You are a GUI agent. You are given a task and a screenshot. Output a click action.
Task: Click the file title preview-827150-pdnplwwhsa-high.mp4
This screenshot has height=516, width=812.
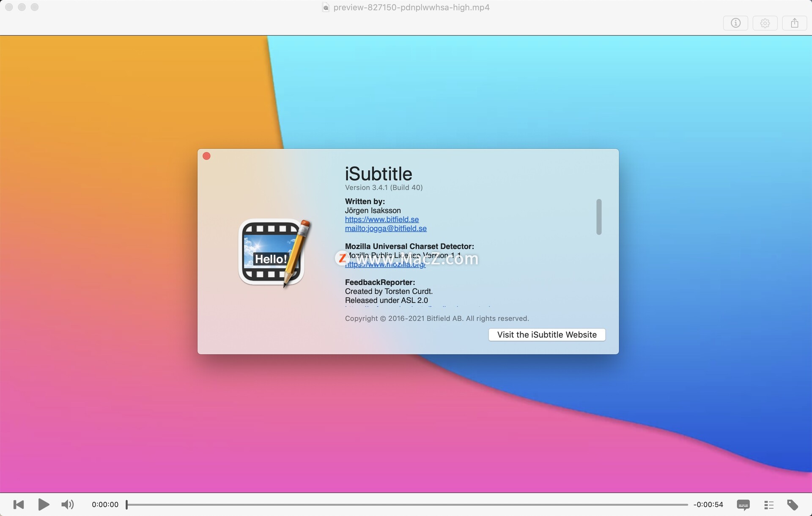pos(411,7)
